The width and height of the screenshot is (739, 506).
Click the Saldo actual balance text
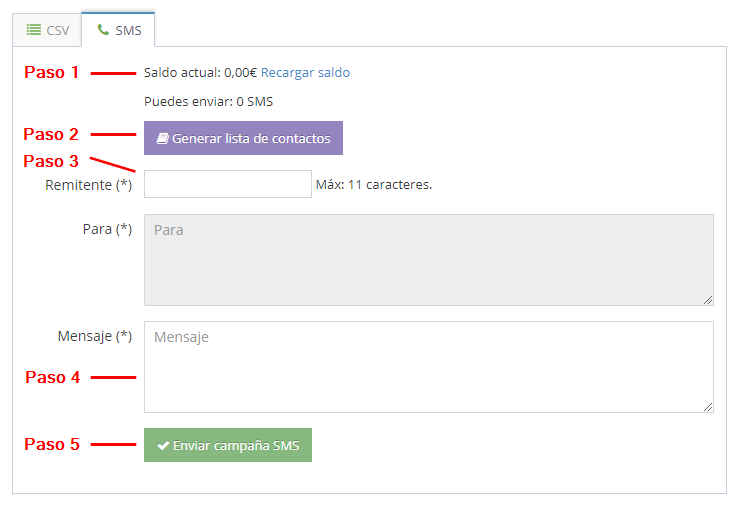(x=200, y=72)
